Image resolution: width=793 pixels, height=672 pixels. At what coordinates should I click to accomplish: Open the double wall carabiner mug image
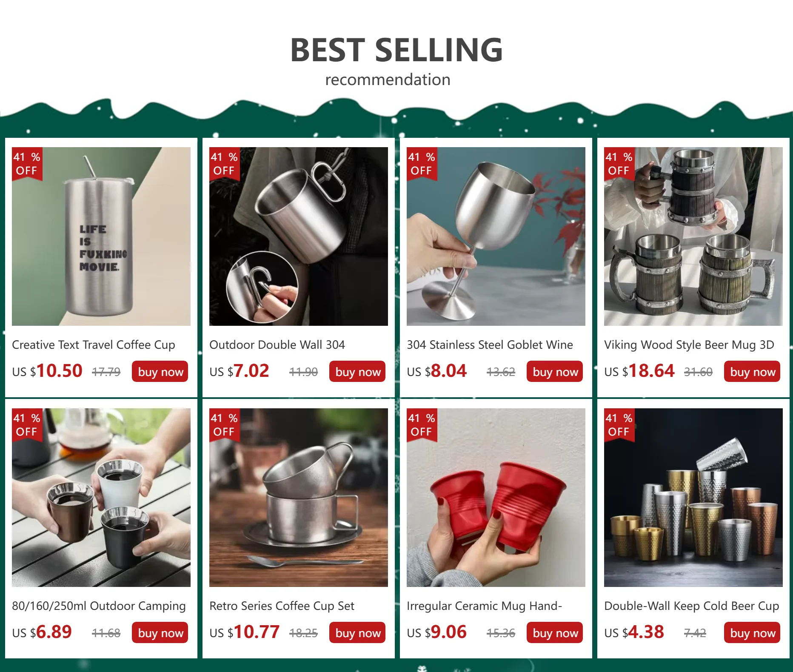point(299,236)
